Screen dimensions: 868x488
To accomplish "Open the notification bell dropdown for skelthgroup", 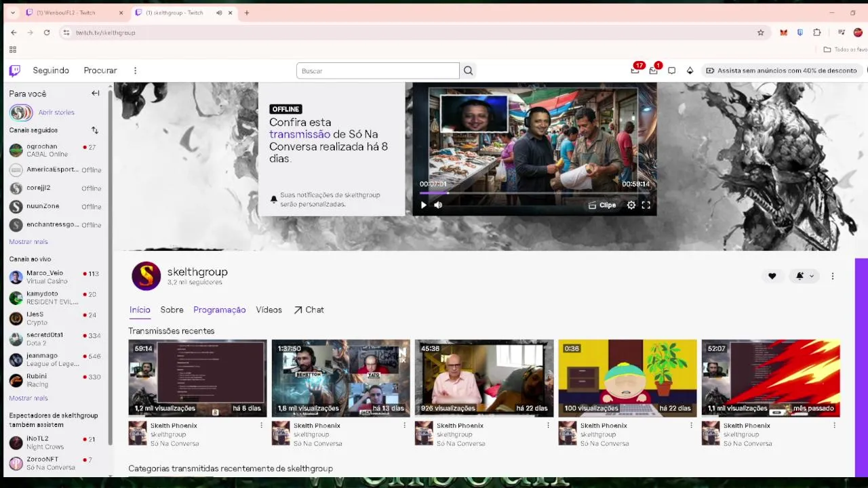I will pos(804,276).
